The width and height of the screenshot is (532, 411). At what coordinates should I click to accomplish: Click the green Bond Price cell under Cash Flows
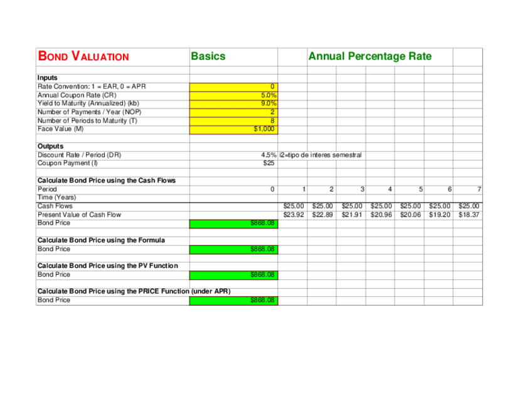(x=233, y=223)
